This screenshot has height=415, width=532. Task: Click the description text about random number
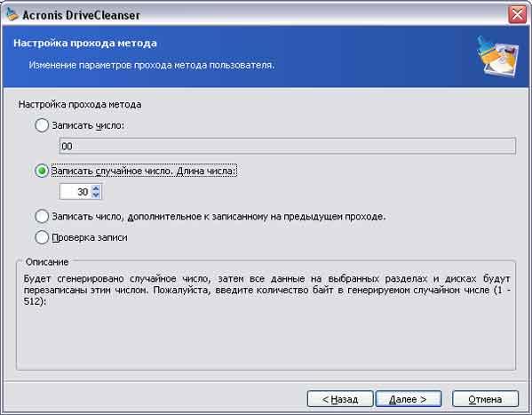click(x=266, y=290)
